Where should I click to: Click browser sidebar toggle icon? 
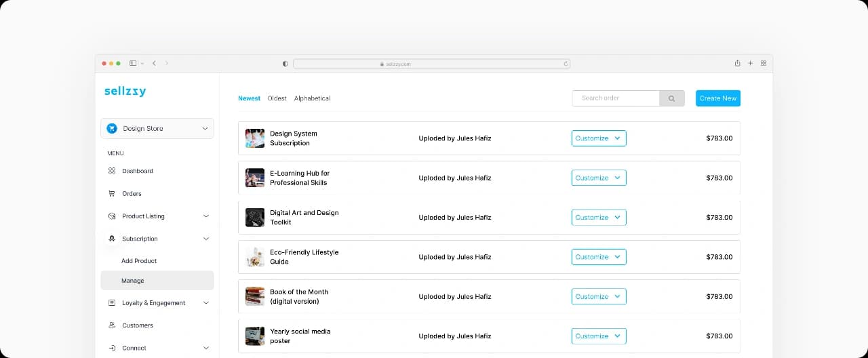click(133, 63)
